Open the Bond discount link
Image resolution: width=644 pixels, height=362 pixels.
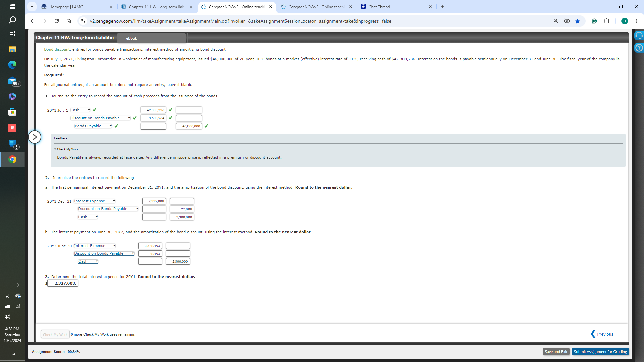tap(57, 49)
